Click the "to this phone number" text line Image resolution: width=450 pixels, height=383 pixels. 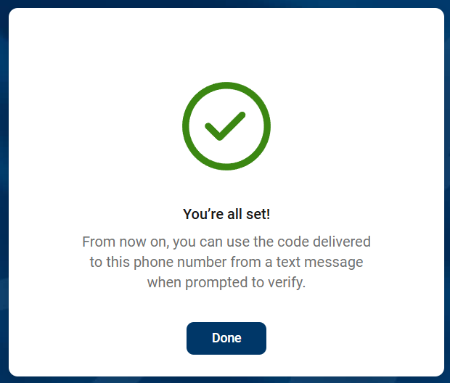click(226, 262)
